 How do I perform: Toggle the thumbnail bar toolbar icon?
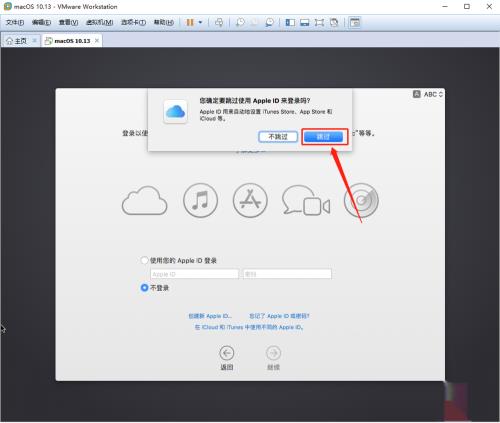coord(305,22)
